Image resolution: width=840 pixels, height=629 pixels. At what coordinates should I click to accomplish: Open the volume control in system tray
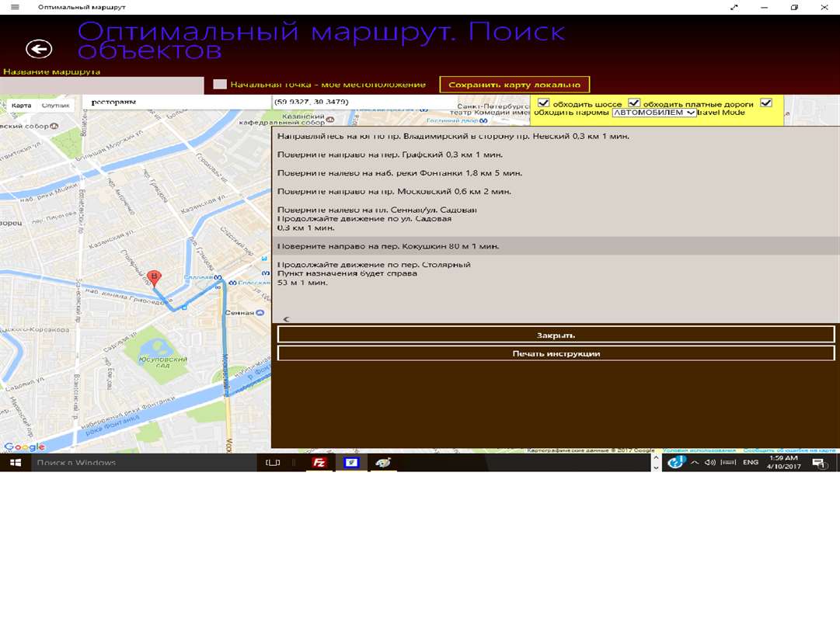(x=709, y=462)
